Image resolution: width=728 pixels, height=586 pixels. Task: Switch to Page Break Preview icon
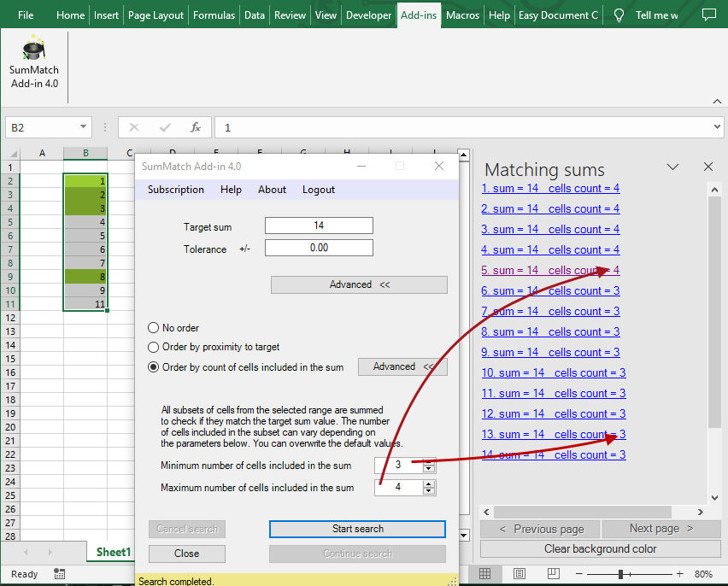[554, 574]
